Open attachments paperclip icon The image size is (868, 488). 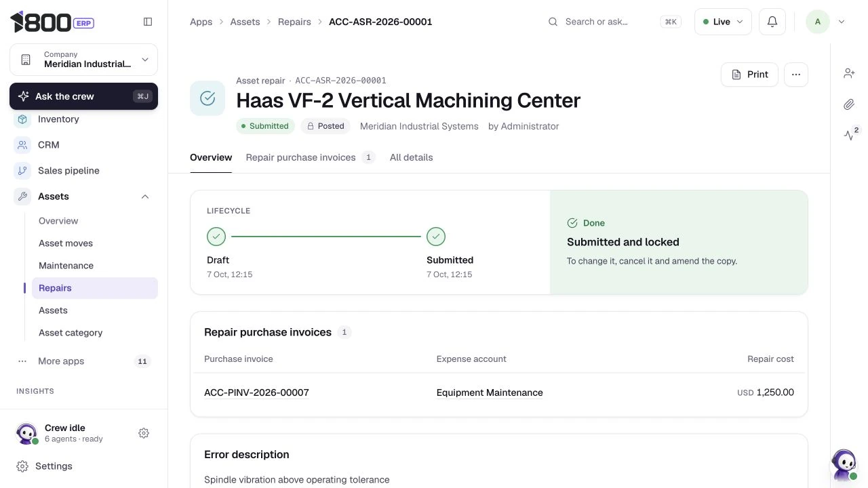coord(849,104)
